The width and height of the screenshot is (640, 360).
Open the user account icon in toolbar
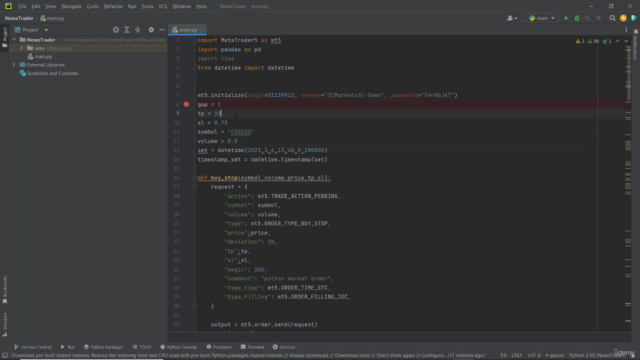(x=512, y=18)
